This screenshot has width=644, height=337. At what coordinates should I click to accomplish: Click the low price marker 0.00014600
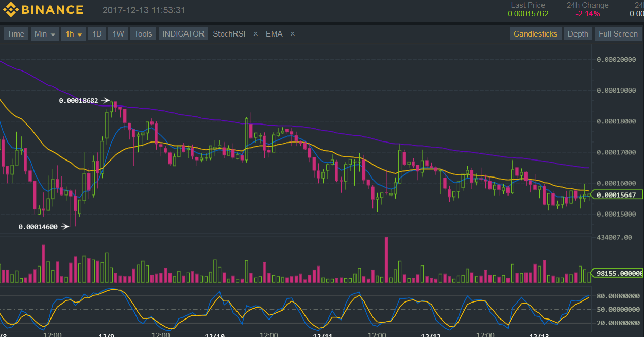38,227
